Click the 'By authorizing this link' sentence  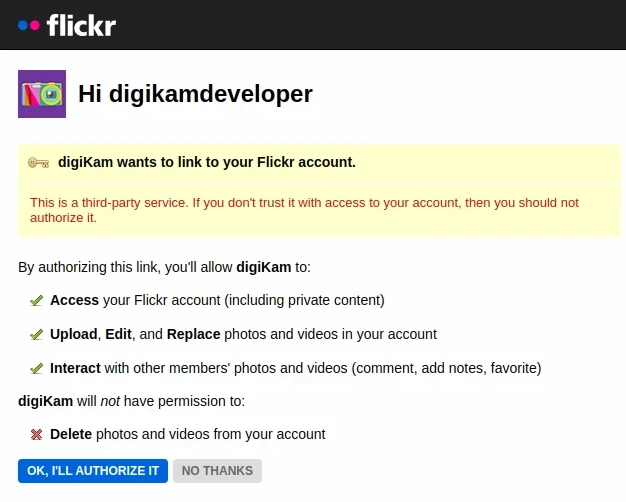tap(165, 267)
